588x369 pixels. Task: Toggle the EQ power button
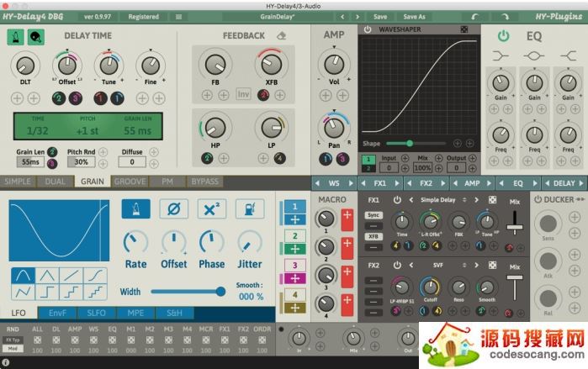click(x=503, y=35)
